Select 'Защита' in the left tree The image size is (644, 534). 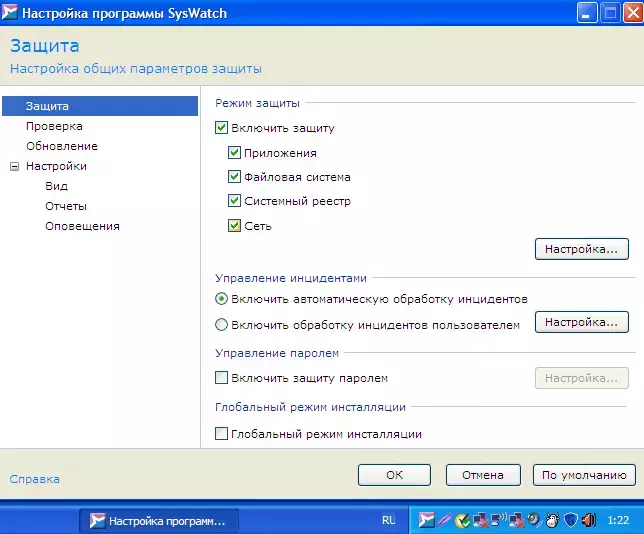[x=100, y=106]
